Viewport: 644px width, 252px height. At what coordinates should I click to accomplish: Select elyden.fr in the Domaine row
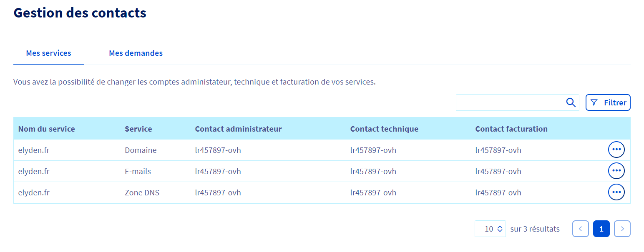pyautogui.click(x=34, y=150)
